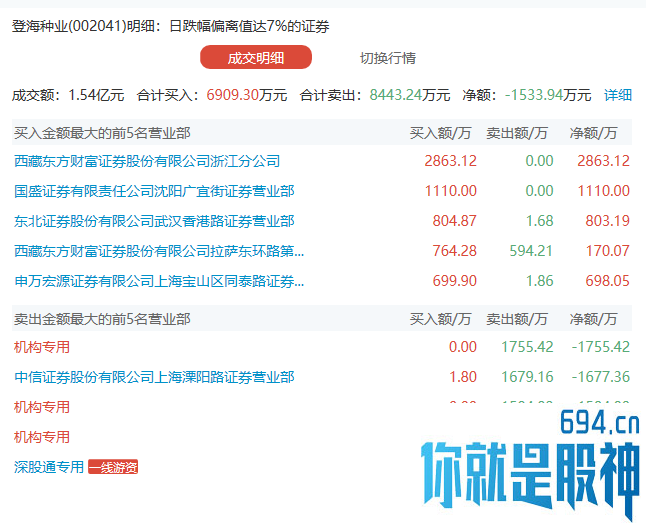This screenshot has width=646, height=523.
Task: Click the 一线游资 red tag
Action: click(113, 467)
